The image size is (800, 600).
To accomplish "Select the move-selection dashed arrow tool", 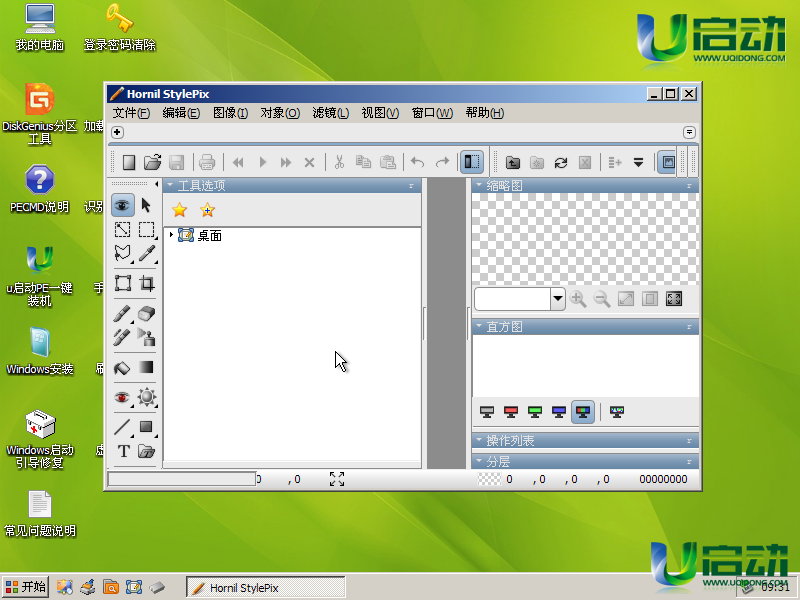I will 122,230.
